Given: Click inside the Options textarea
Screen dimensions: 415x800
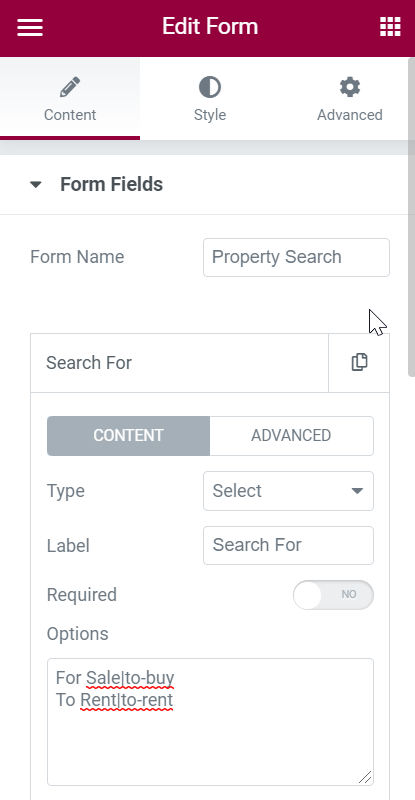Looking at the screenshot, I should click(x=210, y=722).
